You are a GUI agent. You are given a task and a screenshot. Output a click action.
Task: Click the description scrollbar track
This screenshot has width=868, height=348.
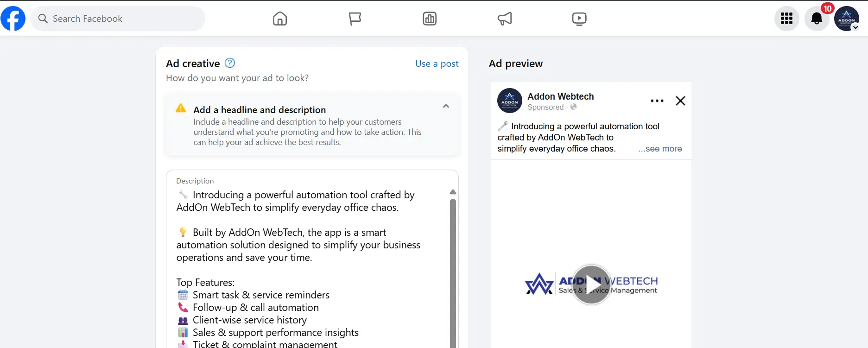[x=453, y=273]
